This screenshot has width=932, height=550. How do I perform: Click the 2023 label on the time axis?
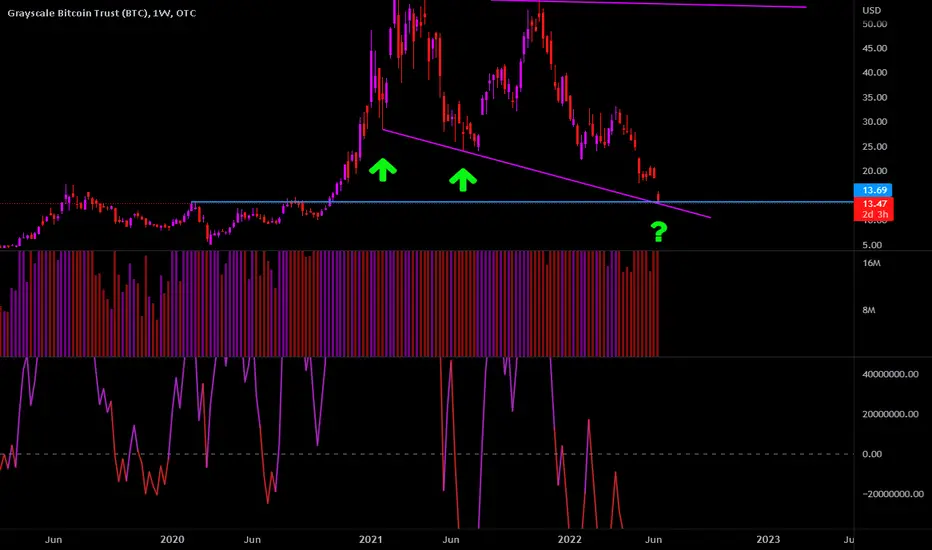(x=768, y=539)
